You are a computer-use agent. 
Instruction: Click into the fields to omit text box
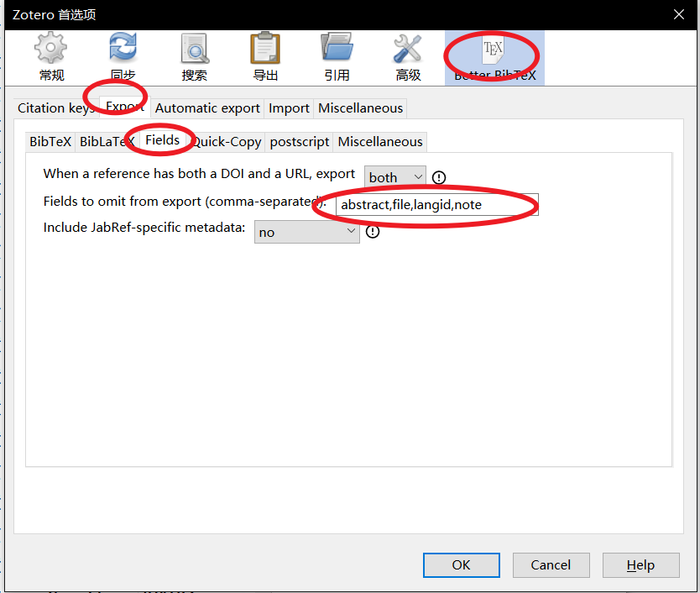pos(437,205)
